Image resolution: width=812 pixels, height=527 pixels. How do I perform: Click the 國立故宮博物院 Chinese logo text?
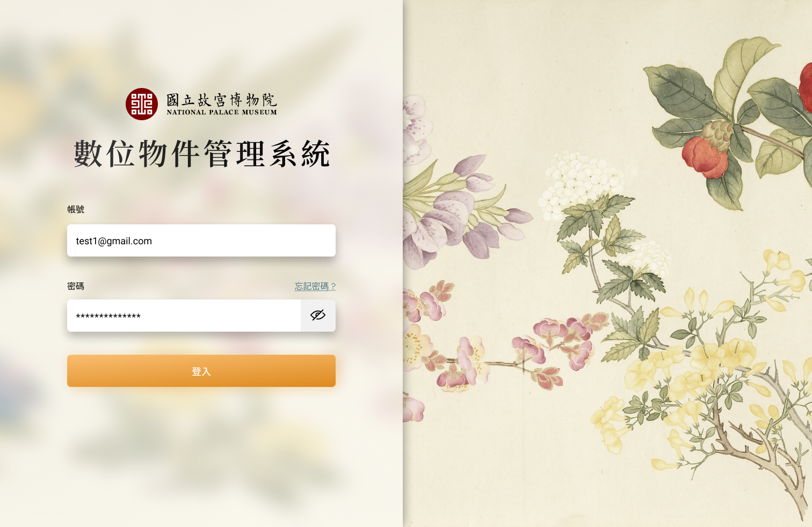[221, 100]
